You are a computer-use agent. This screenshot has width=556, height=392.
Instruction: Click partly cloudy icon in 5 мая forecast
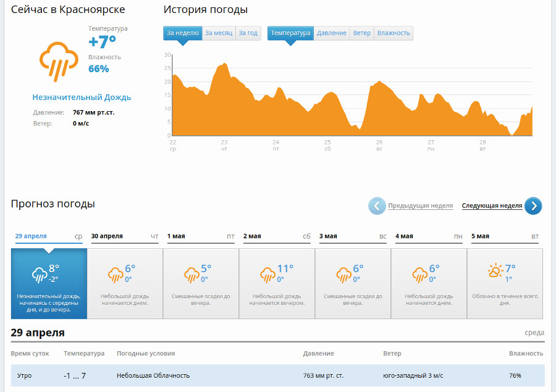tap(495, 272)
